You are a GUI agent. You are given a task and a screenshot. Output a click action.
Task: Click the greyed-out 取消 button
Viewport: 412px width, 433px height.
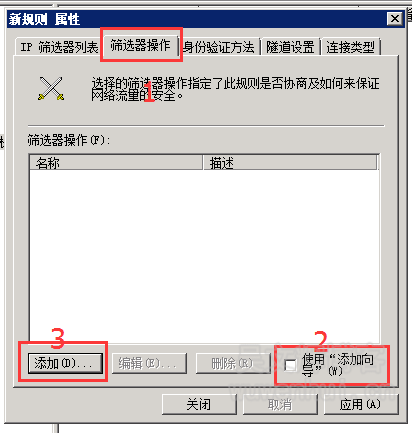280,404
